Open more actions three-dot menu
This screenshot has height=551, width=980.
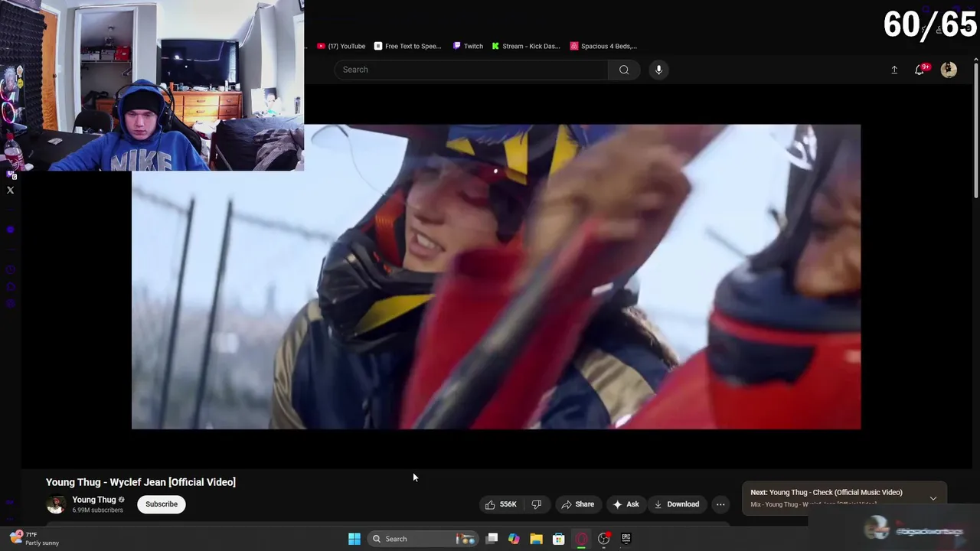[720, 504]
